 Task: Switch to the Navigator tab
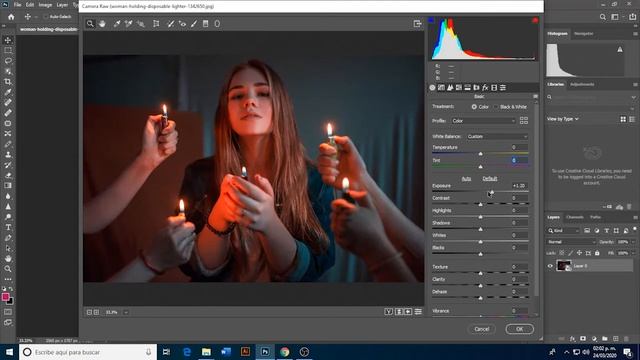click(x=584, y=33)
